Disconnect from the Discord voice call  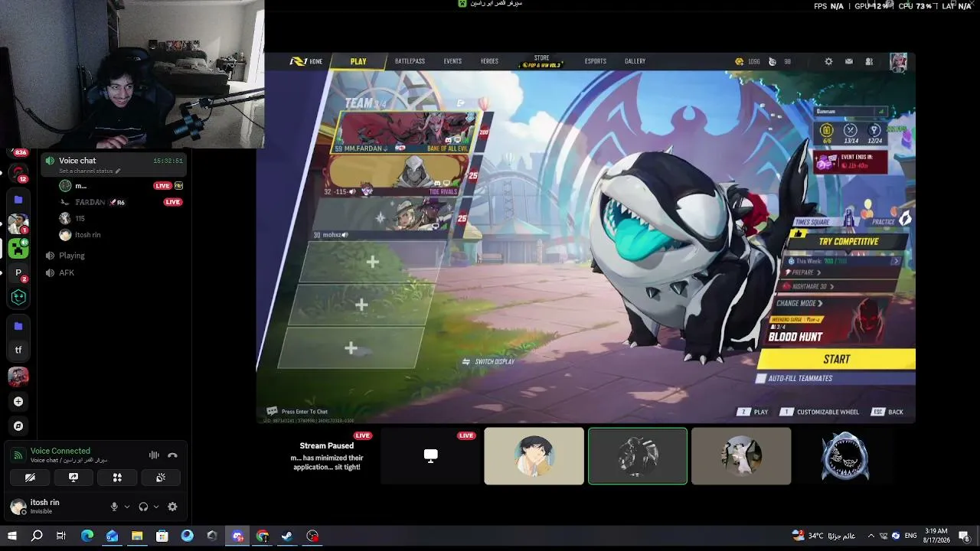pos(172,455)
